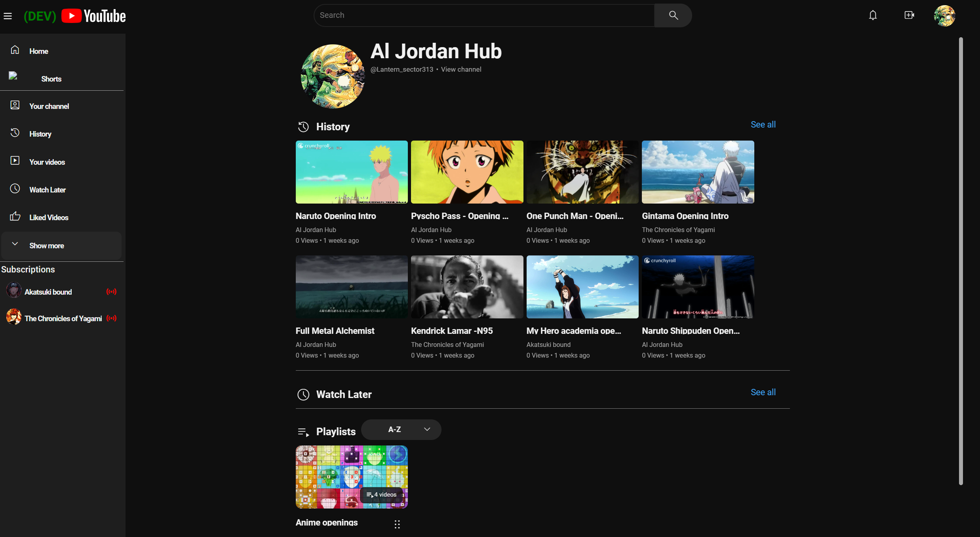Image resolution: width=980 pixels, height=537 pixels.
Task: Open Your videos in the sidebar
Action: click(x=47, y=162)
